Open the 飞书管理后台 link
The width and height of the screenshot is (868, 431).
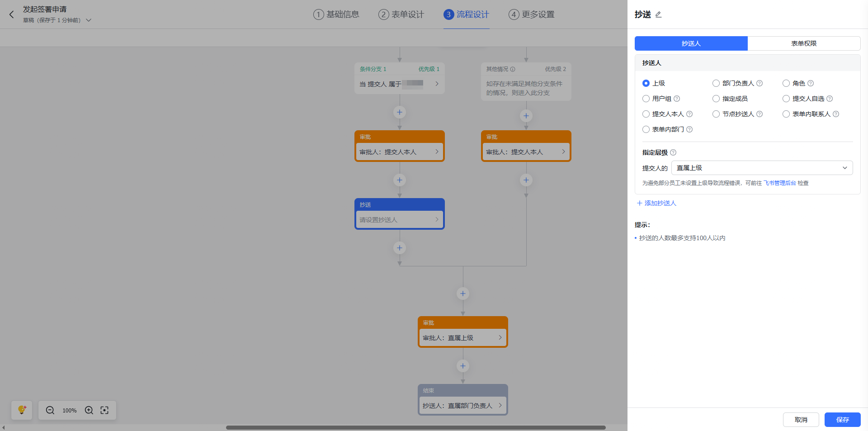click(x=779, y=183)
